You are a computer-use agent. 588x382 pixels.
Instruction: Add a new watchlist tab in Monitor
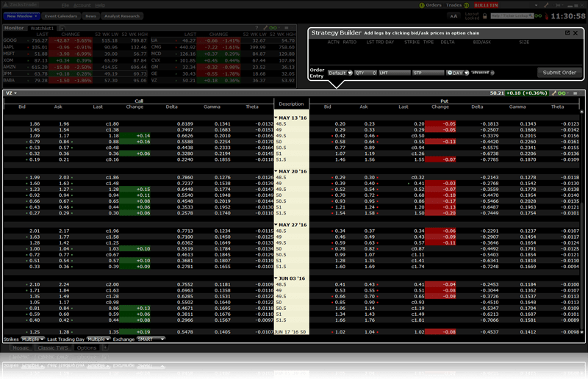[x=62, y=28]
